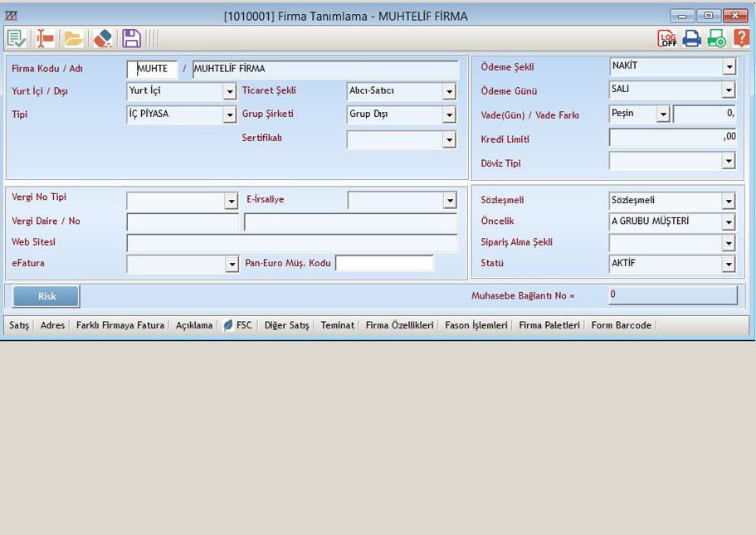Open help with the question mark icon
Viewport: 756px width, 535px height.
coord(741,38)
